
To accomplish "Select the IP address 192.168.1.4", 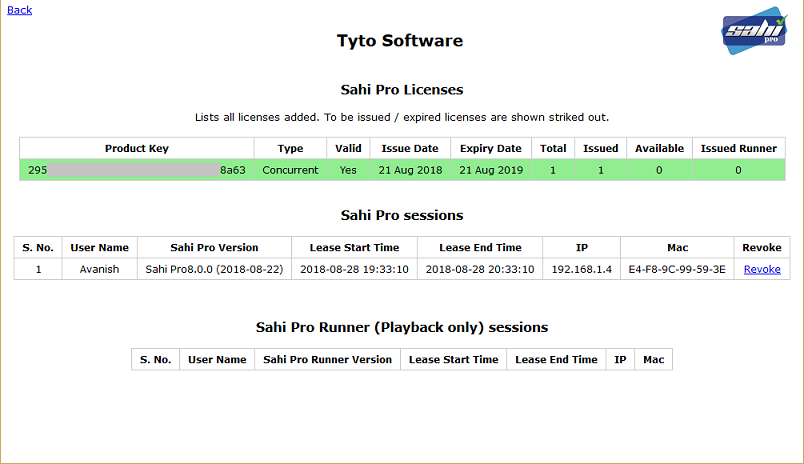I will pos(582,269).
